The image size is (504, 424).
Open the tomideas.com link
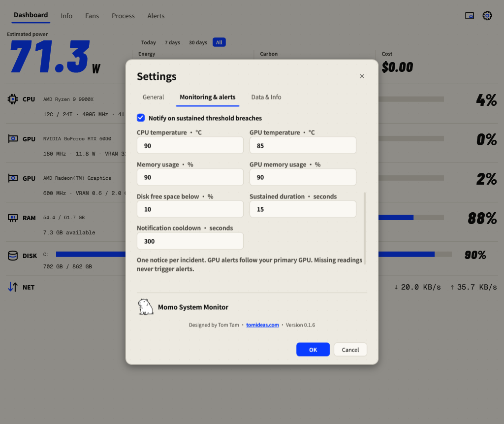coord(263,325)
